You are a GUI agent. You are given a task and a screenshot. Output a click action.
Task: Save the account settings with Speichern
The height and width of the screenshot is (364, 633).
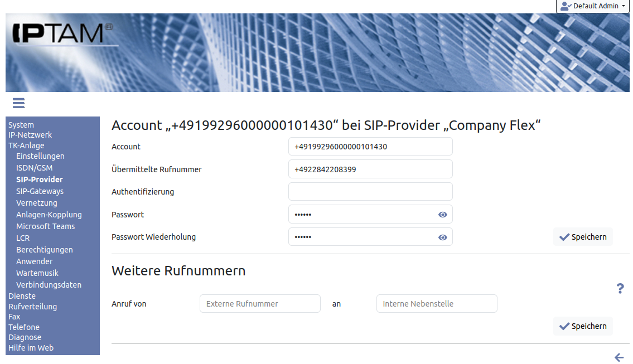coord(583,237)
